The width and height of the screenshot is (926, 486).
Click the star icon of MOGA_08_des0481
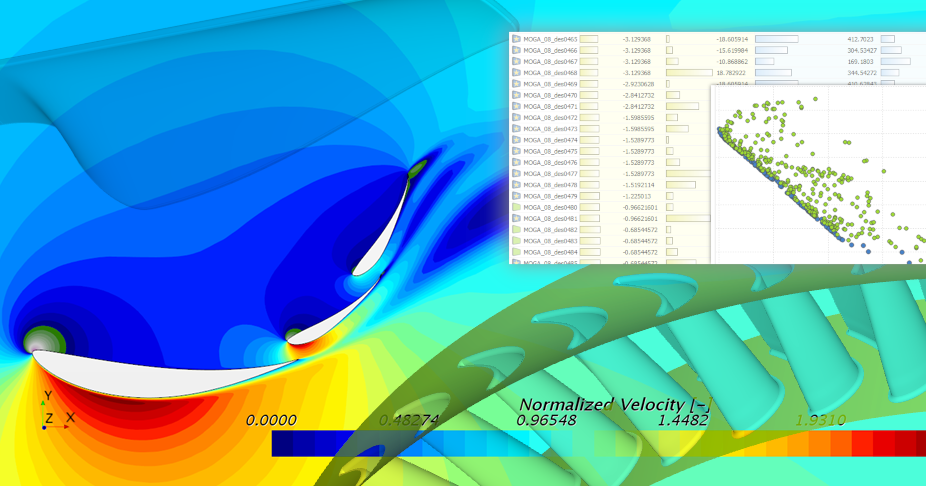point(516,218)
